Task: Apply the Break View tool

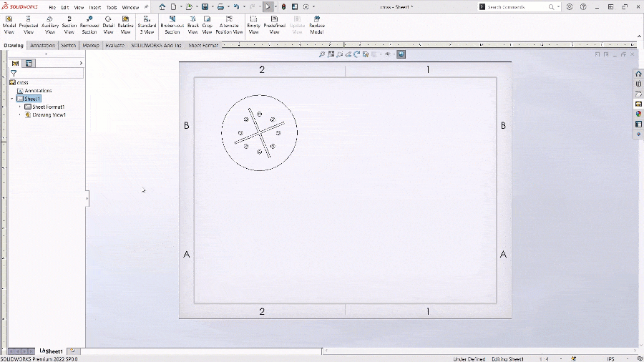Action: (x=193, y=25)
